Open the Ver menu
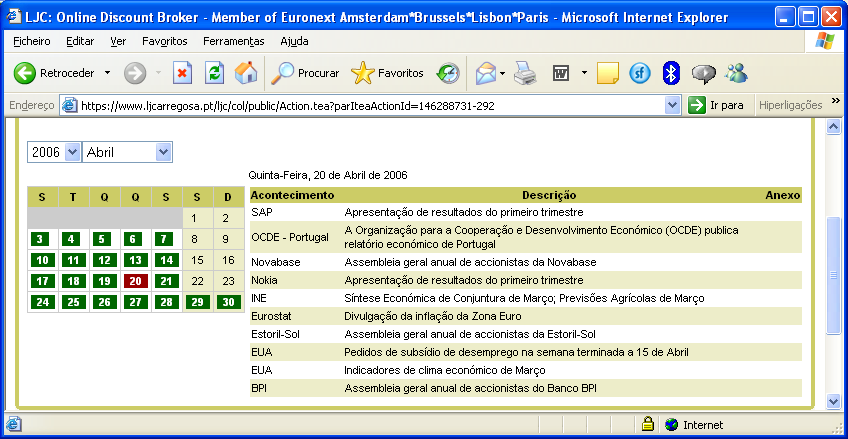This screenshot has height=439, width=848. click(x=118, y=41)
